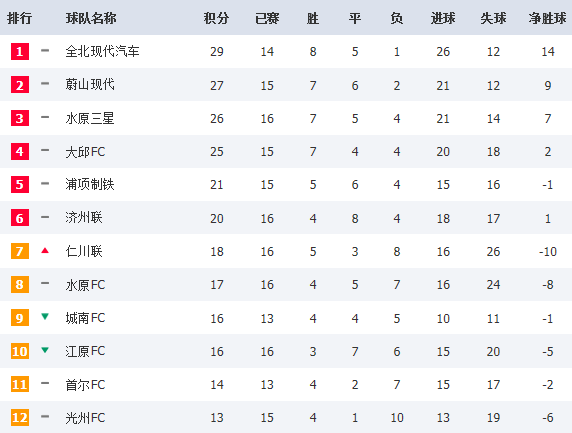Sort by 净胜球 column header

[x=548, y=18]
